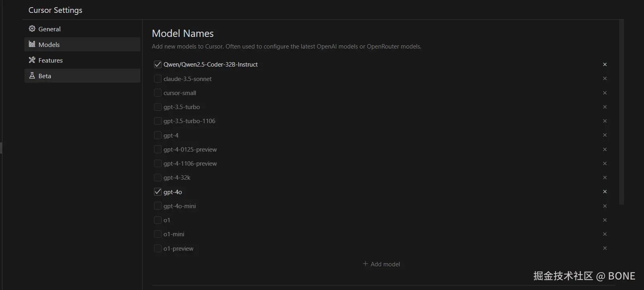Click the vertical scrollbar of the settings panel
Screen dimensions: 644x290
click(622, 112)
